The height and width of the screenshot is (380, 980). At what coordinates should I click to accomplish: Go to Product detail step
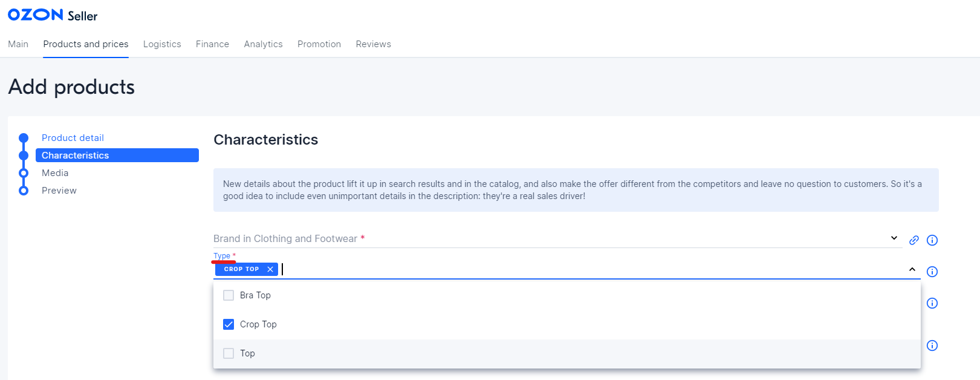[73, 138]
